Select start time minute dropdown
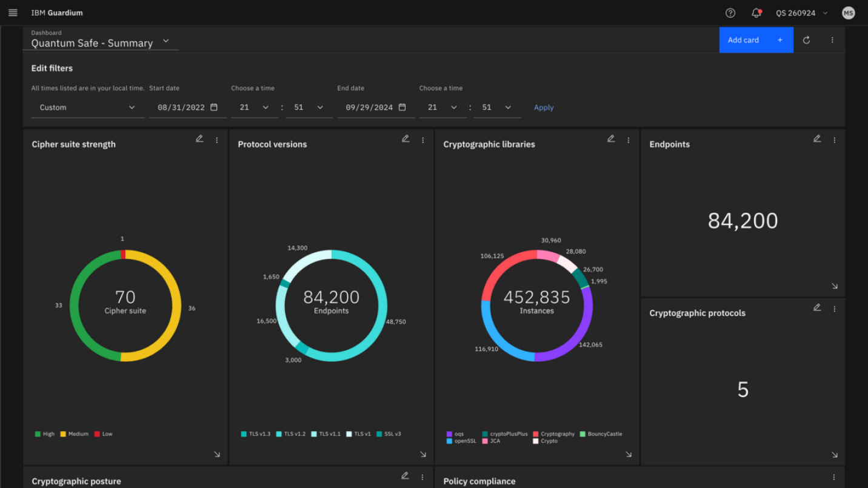868x488 pixels. point(309,107)
